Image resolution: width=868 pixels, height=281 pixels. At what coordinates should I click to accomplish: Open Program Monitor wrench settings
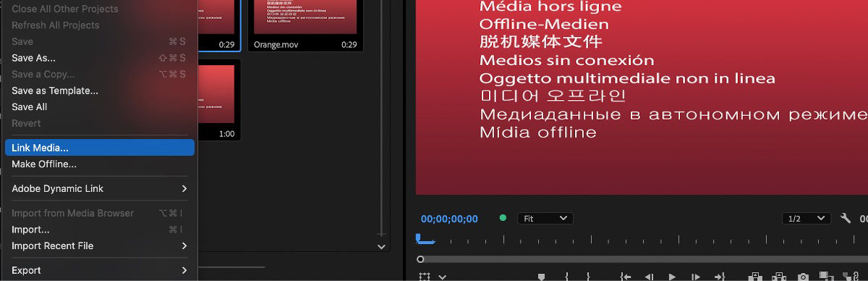coord(846,218)
